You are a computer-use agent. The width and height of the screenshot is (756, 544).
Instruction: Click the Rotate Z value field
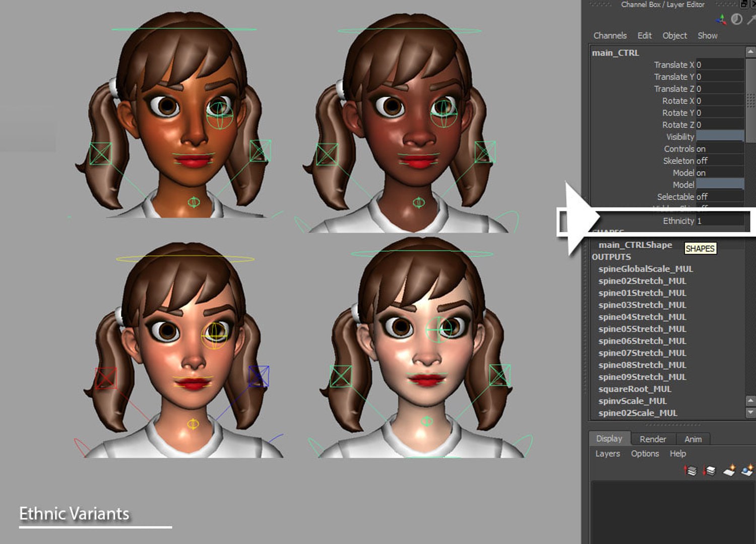point(720,125)
